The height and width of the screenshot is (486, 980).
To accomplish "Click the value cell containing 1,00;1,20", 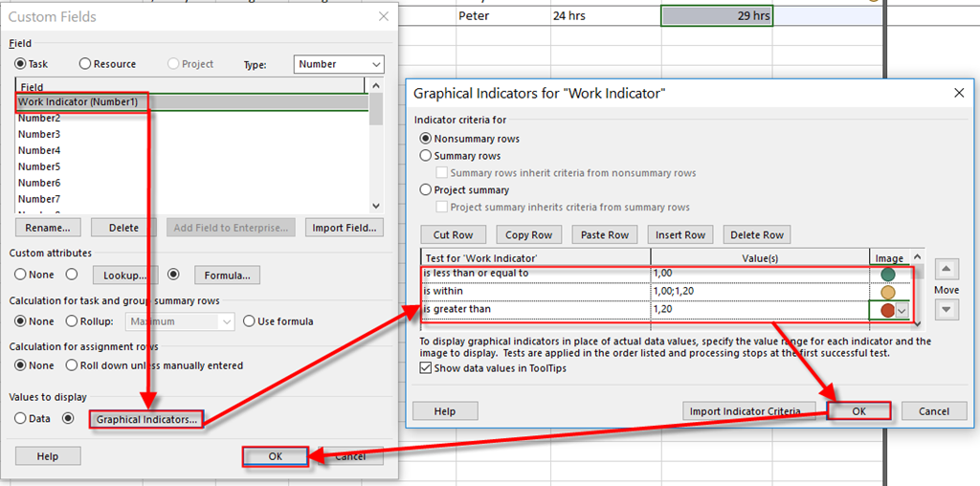I will click(759, 292).
